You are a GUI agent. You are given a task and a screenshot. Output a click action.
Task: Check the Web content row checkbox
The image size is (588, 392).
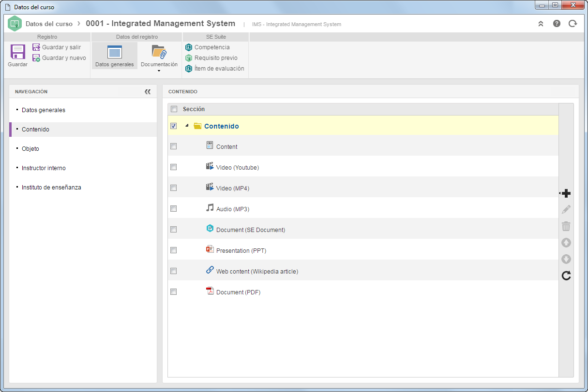point(174,271)
